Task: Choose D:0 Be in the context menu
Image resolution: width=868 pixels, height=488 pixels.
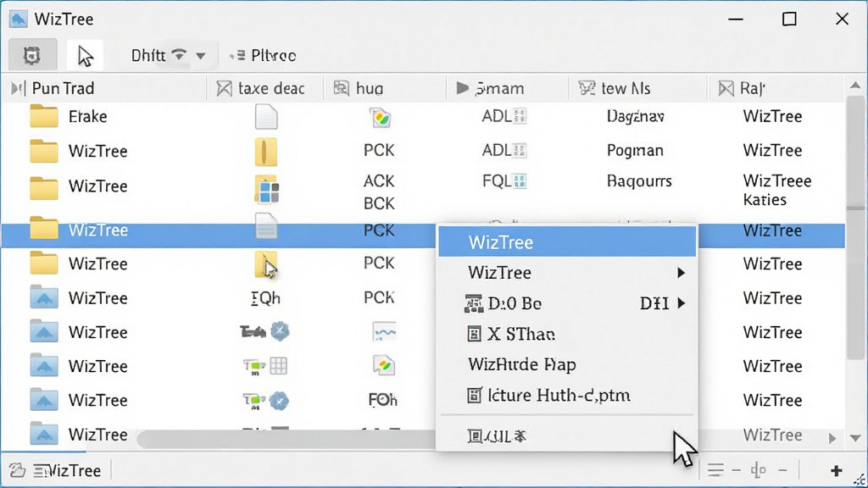Action: click(x=567, y=303)
